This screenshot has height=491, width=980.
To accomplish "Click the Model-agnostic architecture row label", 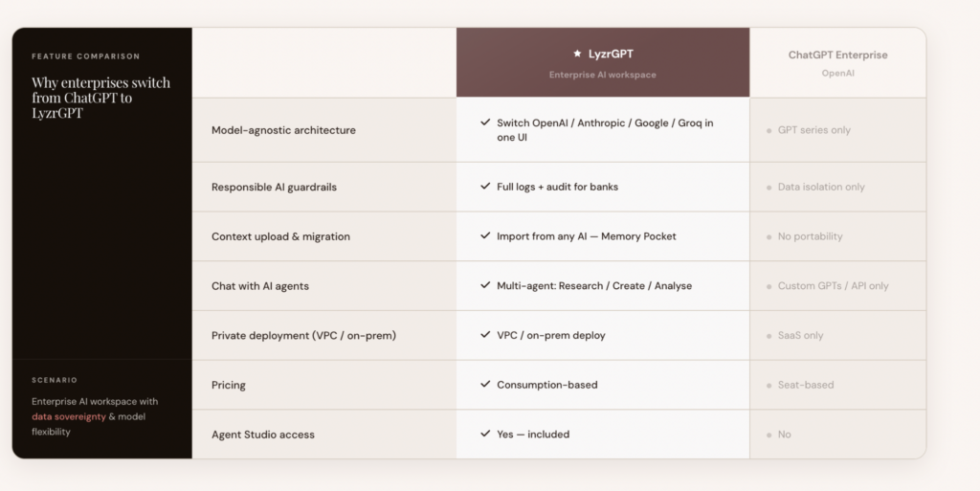I will point(283,130).
